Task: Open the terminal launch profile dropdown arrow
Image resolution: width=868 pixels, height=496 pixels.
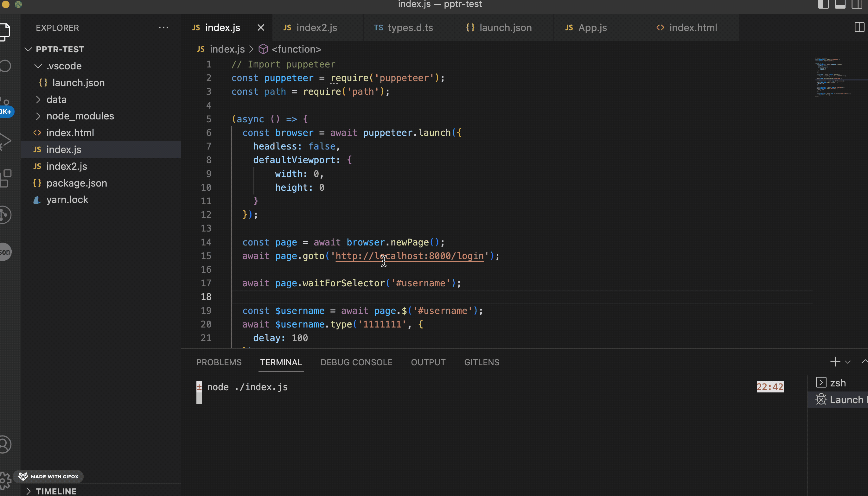Action: pyautogui.click(x=848, y=362)
